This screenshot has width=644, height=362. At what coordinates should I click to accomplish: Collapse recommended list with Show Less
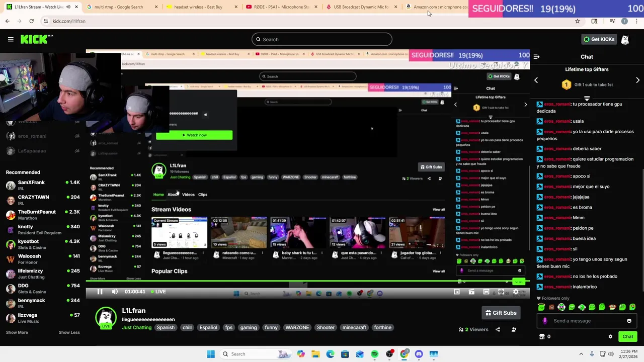click(69, 332)
